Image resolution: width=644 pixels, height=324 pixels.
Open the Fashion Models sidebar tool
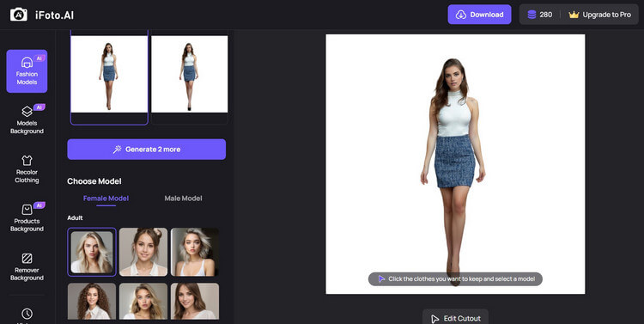(27, 71)
